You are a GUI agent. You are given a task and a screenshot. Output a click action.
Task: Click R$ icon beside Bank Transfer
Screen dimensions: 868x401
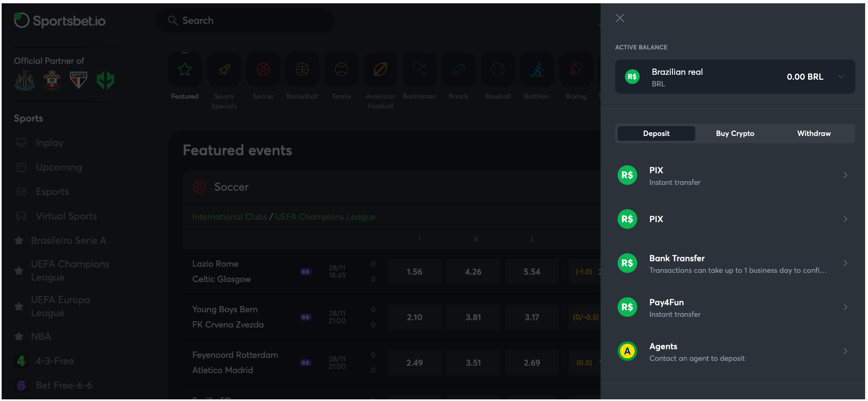pos(627,263)
